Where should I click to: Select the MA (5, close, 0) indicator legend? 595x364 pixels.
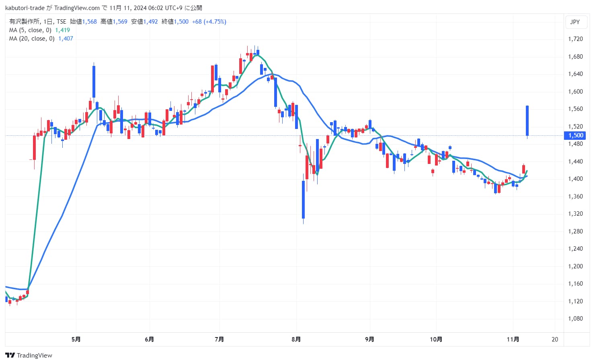(x=30, y=30)
